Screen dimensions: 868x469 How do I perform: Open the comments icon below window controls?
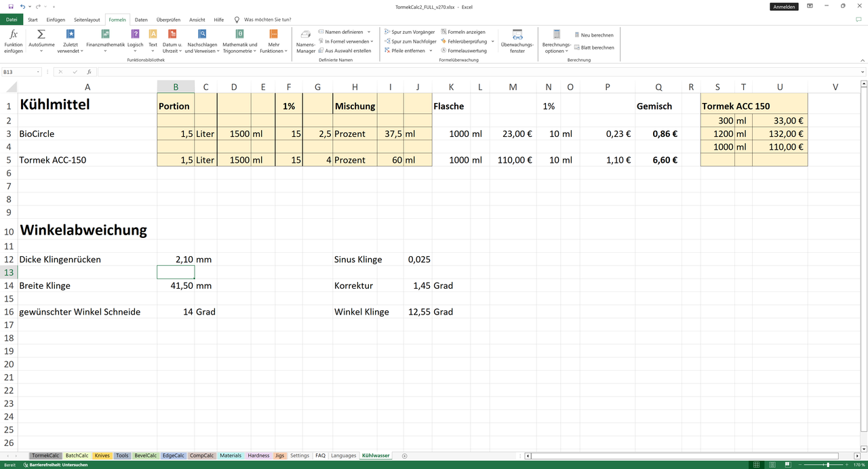coord(859,20)
